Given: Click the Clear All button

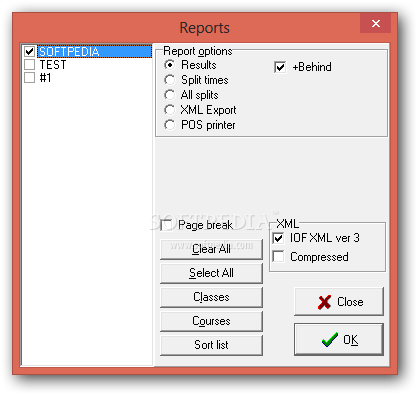Looking at the screenshot, I should pos(211,249).
